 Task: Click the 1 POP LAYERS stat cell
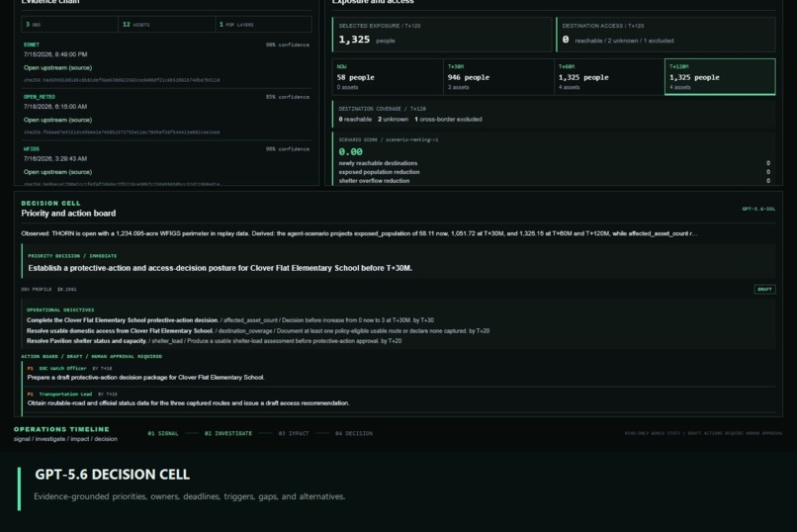[263, 25]
